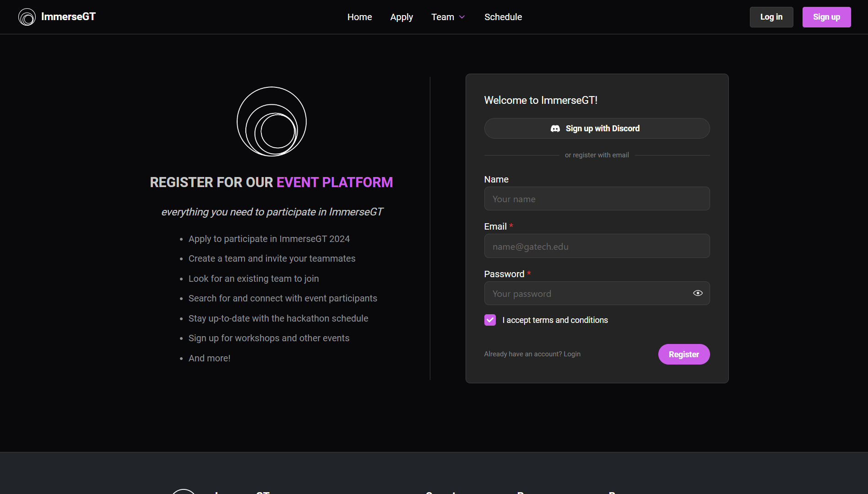The height and width of the screenshot is (494, 868).
Task: Sign up with Discord
Action: click(597, 129)
